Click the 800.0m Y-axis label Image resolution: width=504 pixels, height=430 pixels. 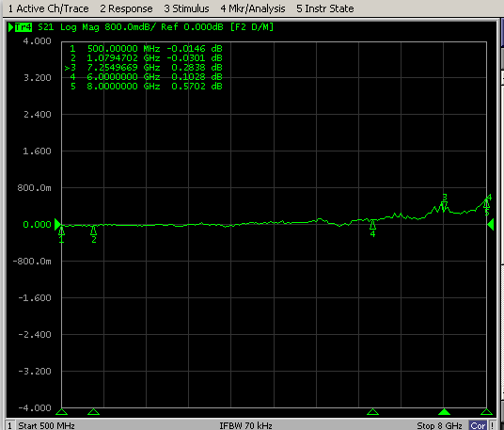tap(34, 188)
